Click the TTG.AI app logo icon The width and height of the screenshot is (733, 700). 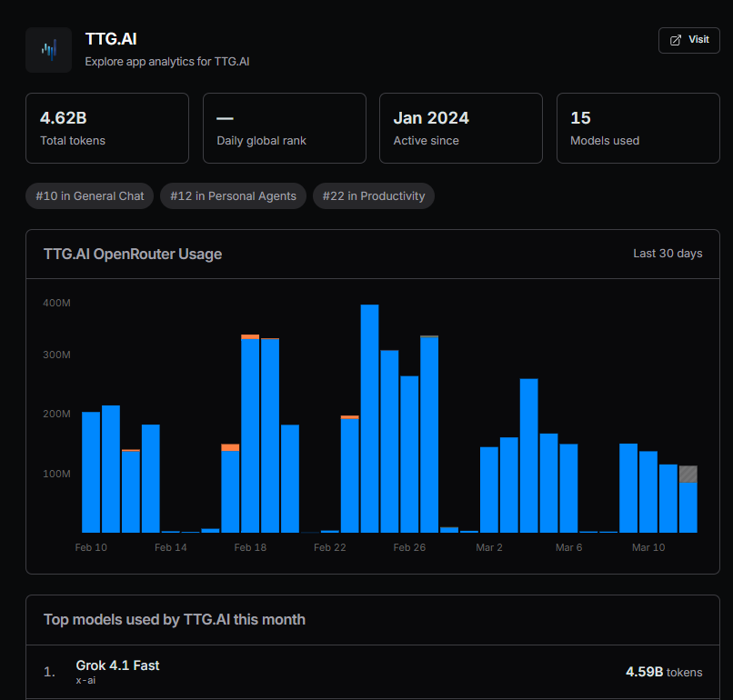tap(48, 49)
